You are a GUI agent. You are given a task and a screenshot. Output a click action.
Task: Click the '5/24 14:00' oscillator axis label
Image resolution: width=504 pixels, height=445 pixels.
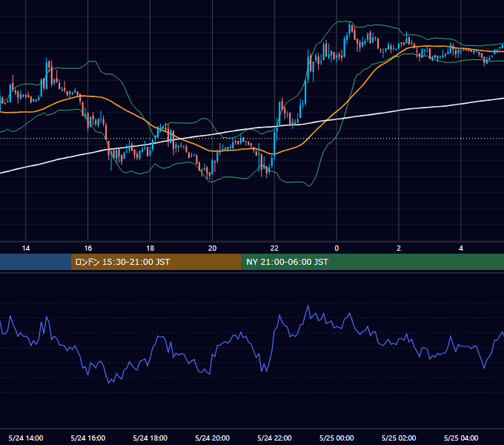(x=26, y=438)
